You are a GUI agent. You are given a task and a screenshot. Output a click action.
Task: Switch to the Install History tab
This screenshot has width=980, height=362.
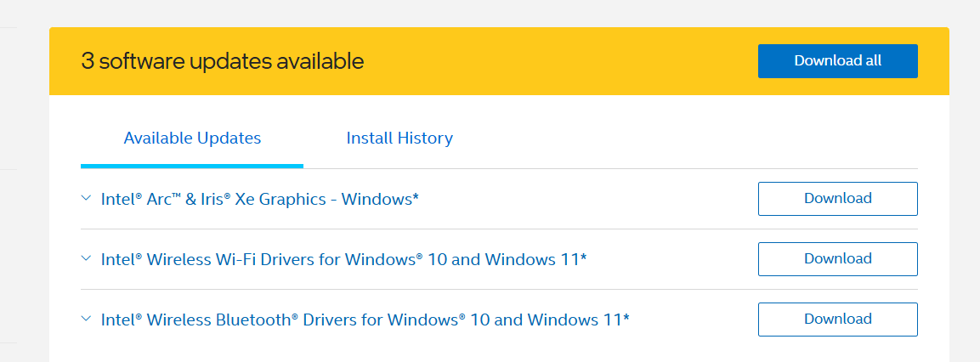[399, 138]
